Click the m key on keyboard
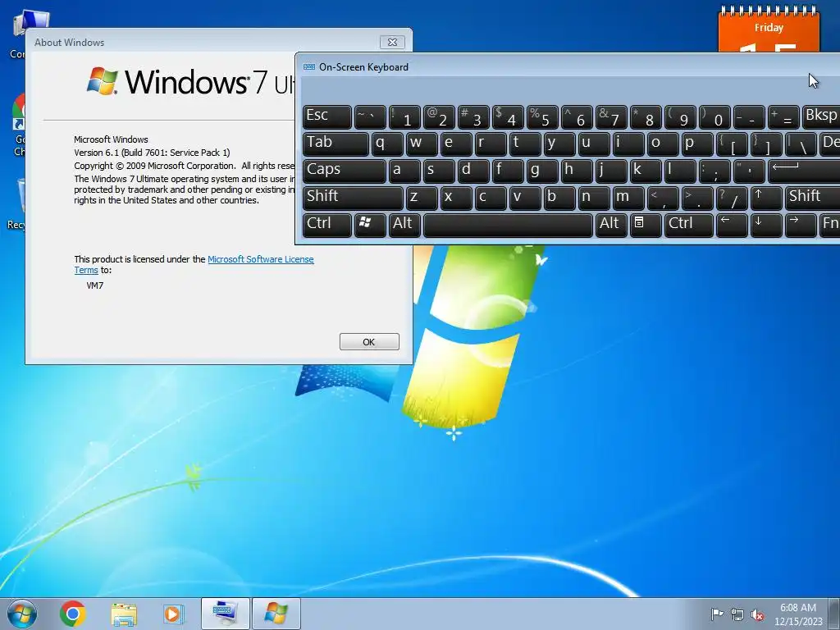 (628, 199)
